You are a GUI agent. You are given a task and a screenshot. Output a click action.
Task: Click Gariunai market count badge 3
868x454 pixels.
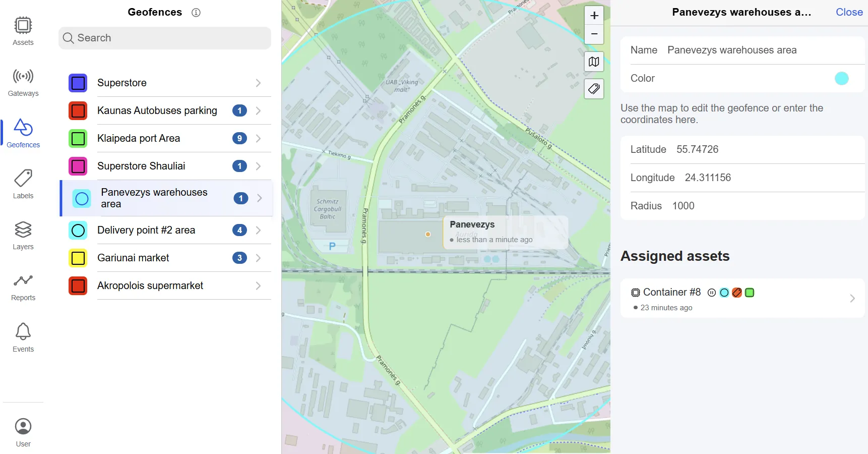(239, 258)
